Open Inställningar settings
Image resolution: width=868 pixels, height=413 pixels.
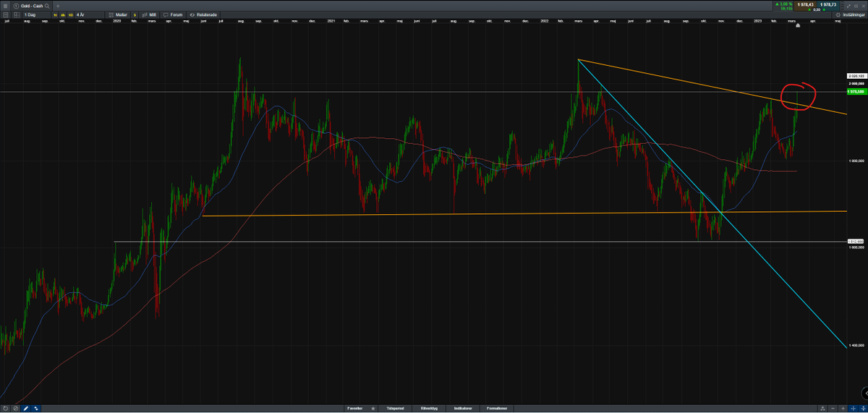click(x=849, y=14)
